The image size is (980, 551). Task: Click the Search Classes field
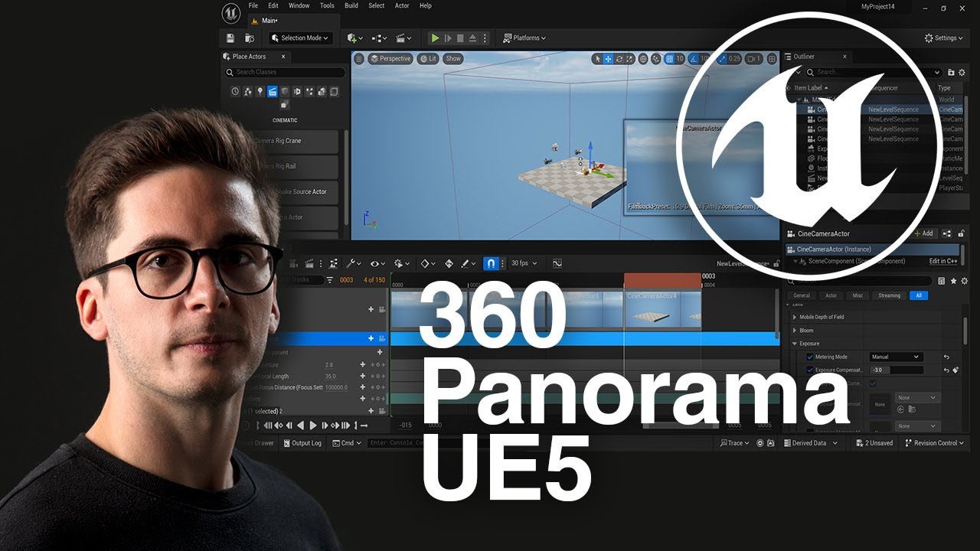[284, 72]
